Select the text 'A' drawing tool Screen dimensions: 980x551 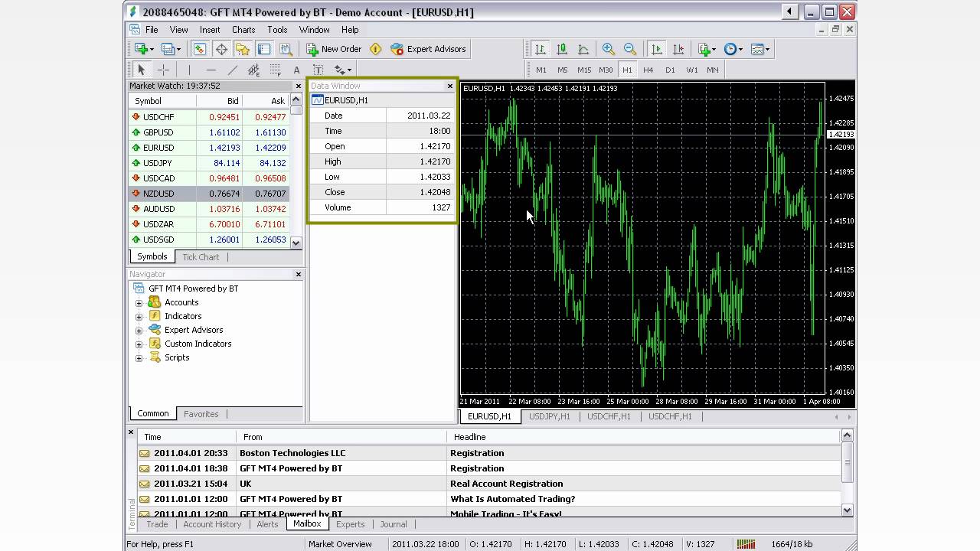point(296,70)
